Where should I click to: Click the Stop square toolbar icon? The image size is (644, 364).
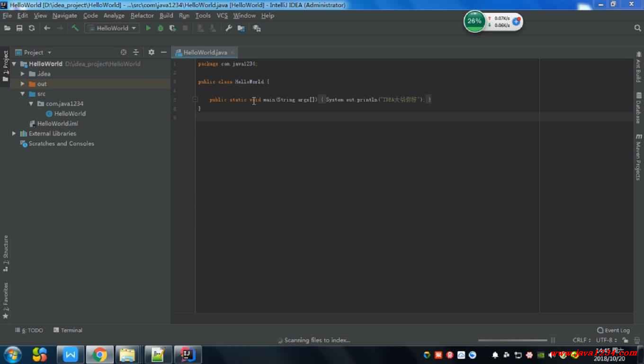coord(185,28)
